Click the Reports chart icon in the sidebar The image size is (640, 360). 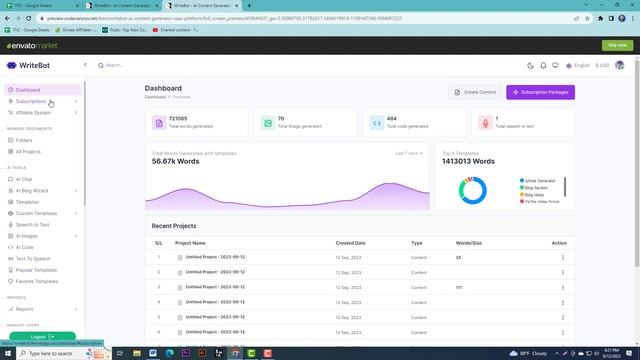(11, 309)
